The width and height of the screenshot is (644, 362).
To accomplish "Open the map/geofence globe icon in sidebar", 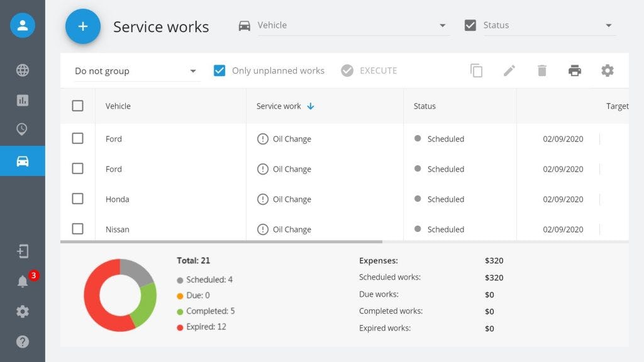I will click(x=23, y=70).
